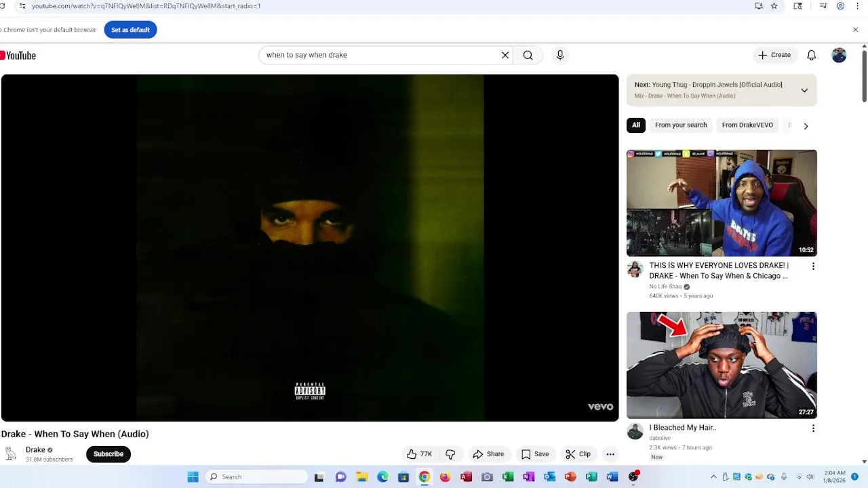Viewport: 868px width, 488px height.
Task: Click the dabolive channel avatar
Action: (x=635, y=432)
